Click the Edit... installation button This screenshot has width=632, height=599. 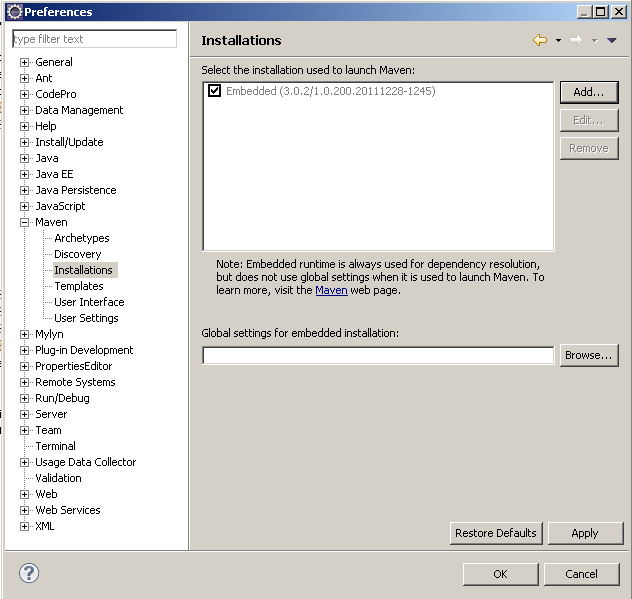point(589,121)
